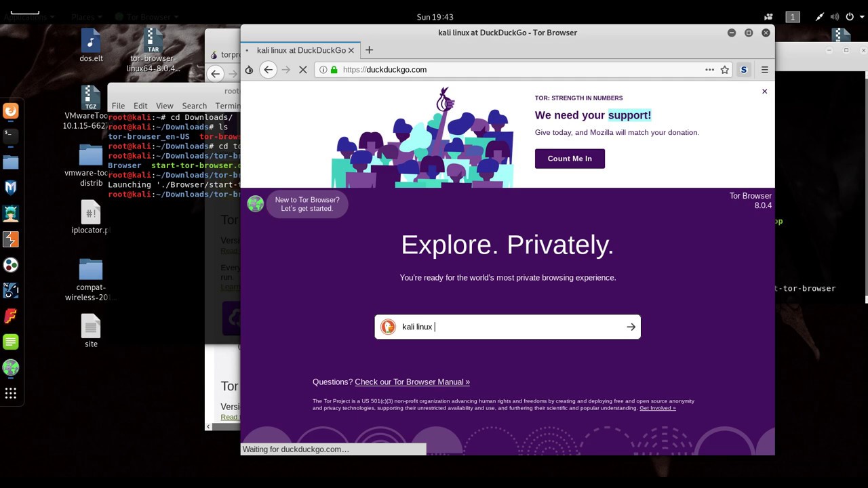Open the terminal View menu
This screenshot has width=868, height=488.
tap(165, 106)
